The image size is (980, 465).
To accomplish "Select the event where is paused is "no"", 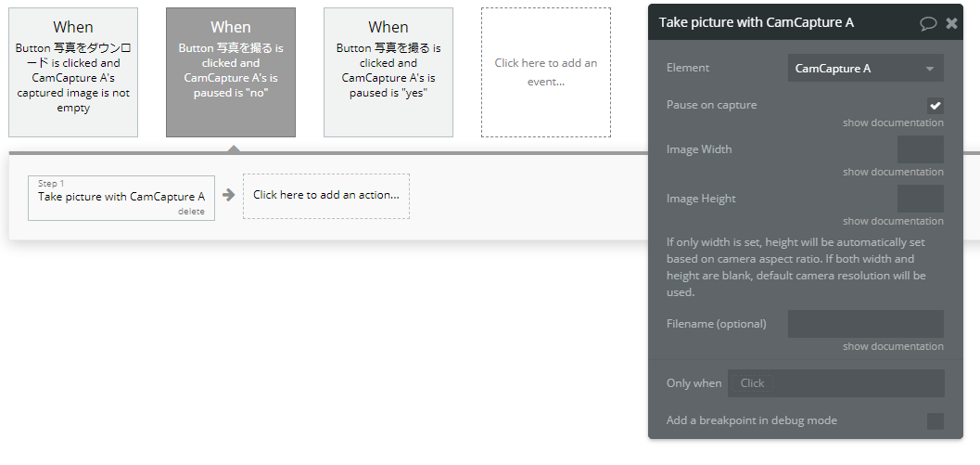I will (231, 72).
